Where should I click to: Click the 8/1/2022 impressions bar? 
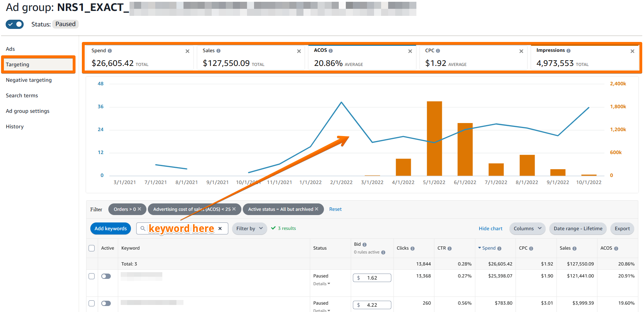pyautogui.click(x=527, y=165)
